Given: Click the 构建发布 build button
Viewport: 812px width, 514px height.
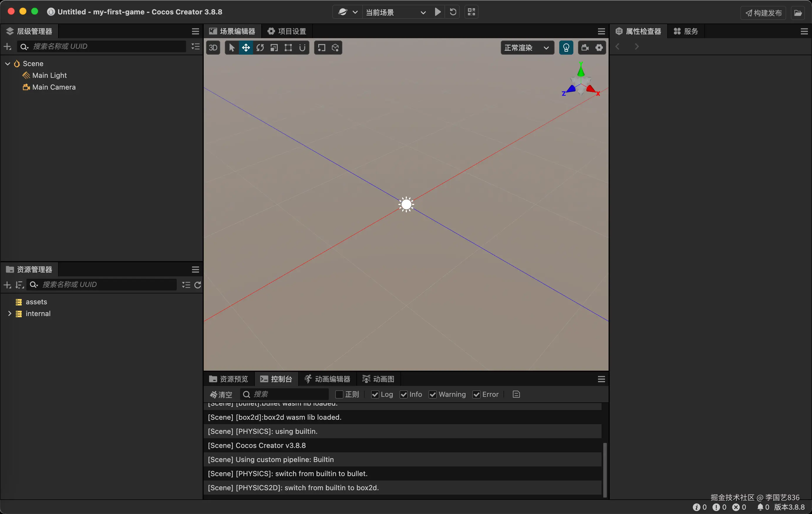Looking at the screenshot, I should 764,13.
